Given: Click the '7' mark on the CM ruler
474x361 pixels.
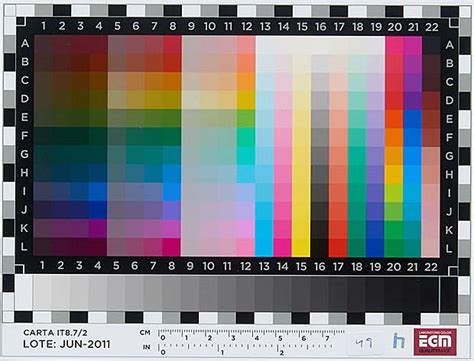Looking at the screenshot, I should point(327,338).
